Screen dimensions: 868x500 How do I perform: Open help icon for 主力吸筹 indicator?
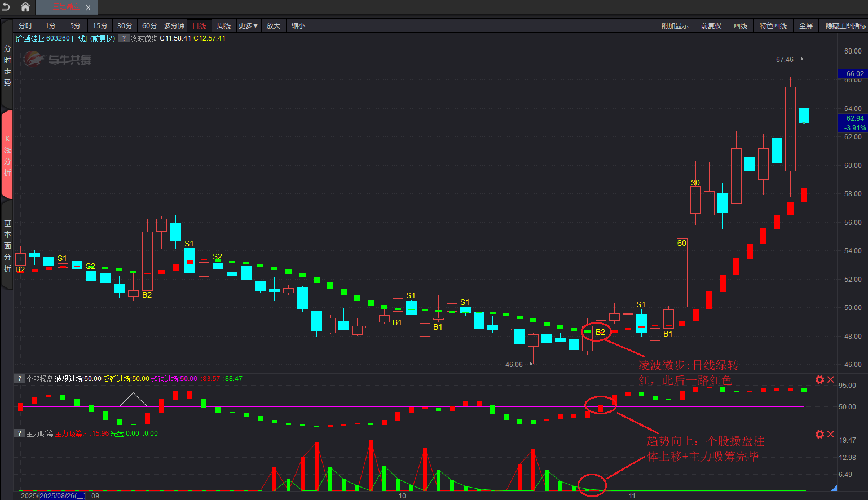(20, 433)
